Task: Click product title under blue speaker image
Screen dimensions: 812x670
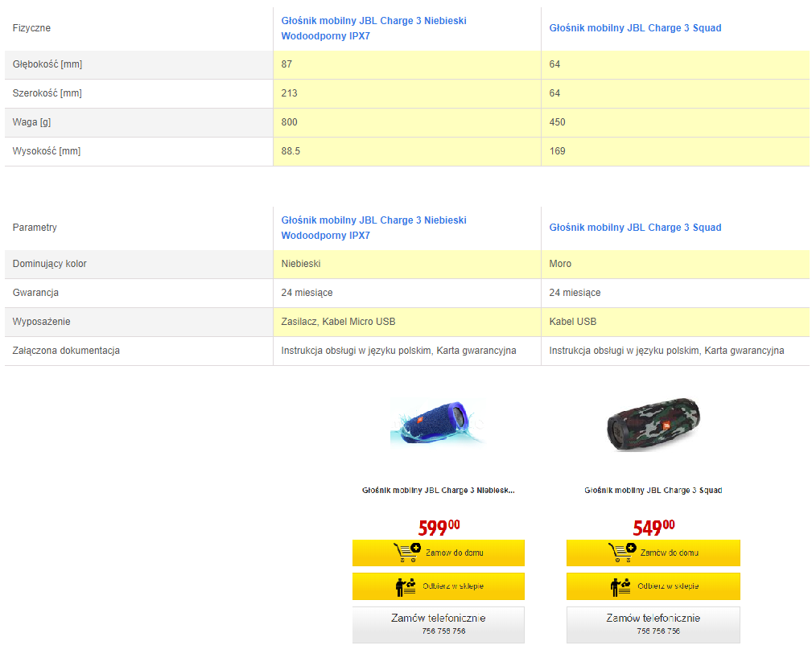Action: (x=438, y=490)
